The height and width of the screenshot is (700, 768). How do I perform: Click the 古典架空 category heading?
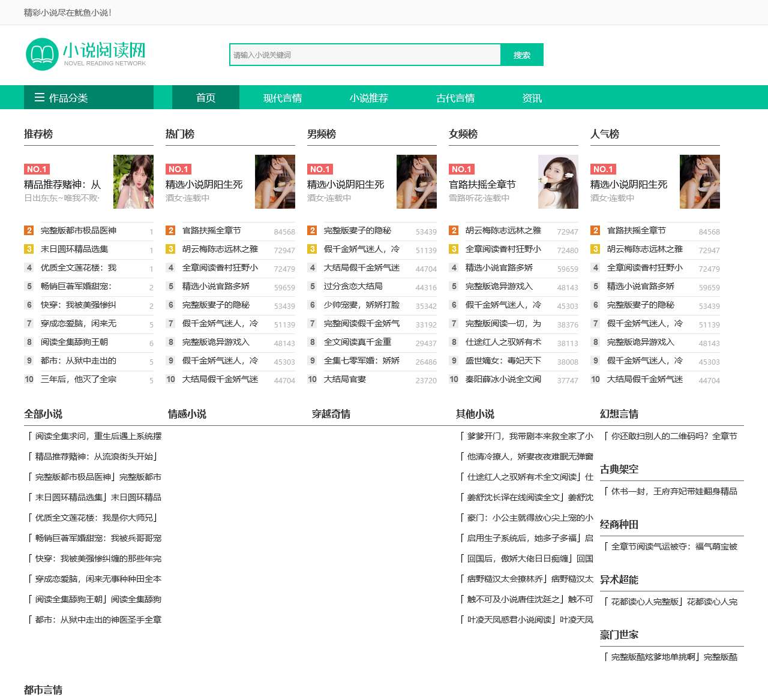[619, 469]
